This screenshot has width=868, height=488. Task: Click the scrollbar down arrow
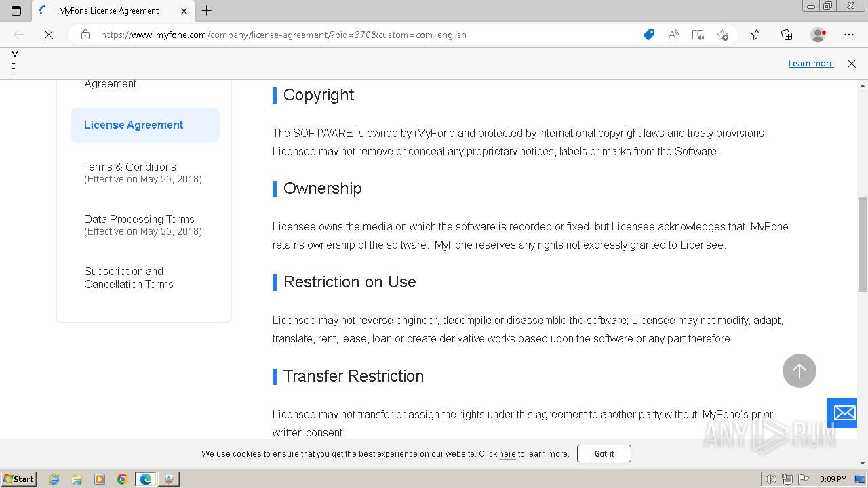coord(863,463)
